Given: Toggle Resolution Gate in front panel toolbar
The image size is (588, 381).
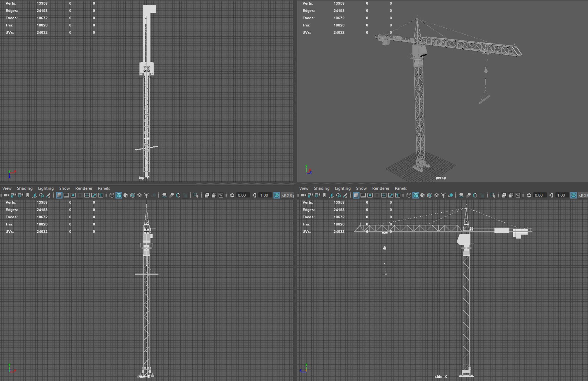Looking at the screenshot, I should [x=73, y=195].
